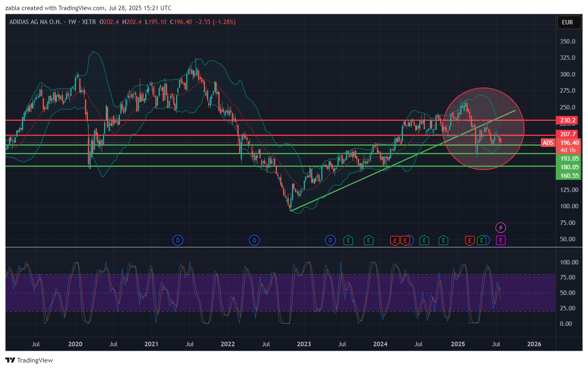This screenshot has width=588, height=369.
Task: Click the O202.4 open value
Action: tap(109, 22)
